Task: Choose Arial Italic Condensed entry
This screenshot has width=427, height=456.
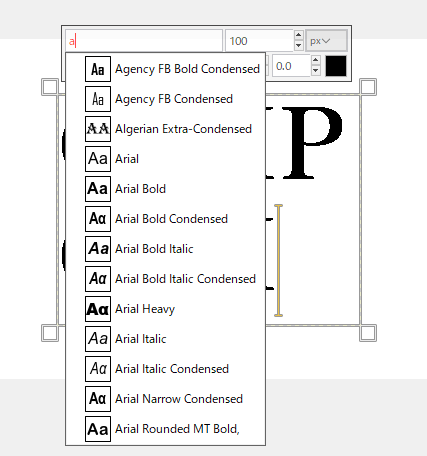Action: [166, 369]
